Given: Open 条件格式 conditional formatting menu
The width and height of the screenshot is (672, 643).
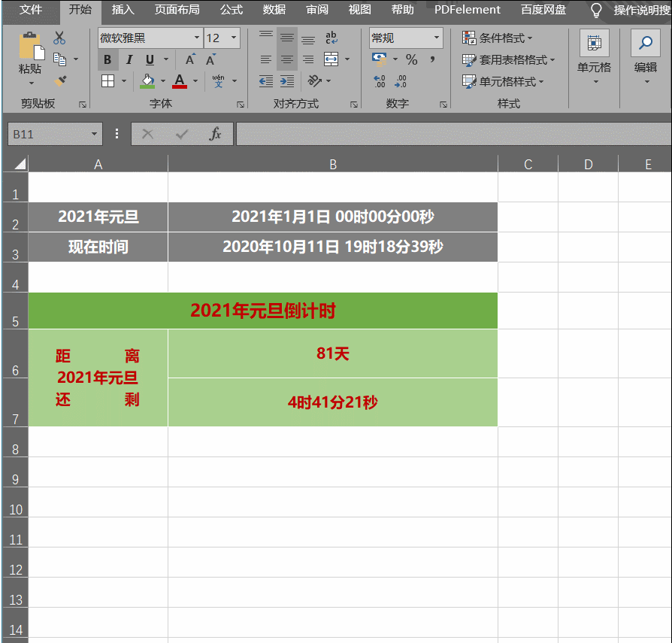Looking at the screenshot, I should (497, 38).
